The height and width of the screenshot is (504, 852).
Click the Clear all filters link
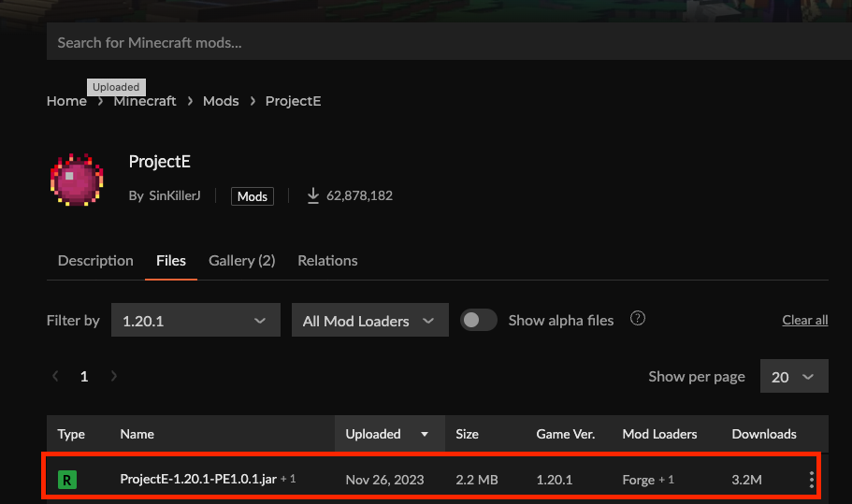tap(804, 320)
